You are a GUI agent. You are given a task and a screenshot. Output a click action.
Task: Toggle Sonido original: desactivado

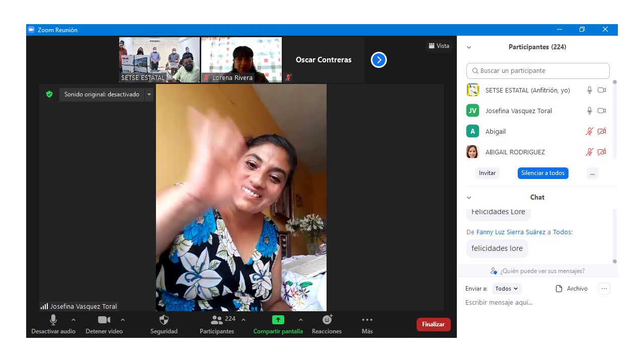tap(102, 95)
